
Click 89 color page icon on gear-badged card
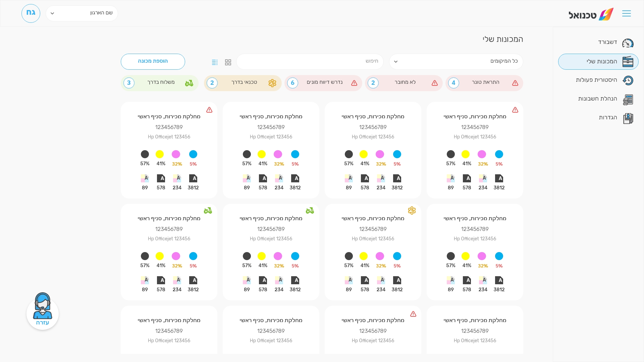349,280
